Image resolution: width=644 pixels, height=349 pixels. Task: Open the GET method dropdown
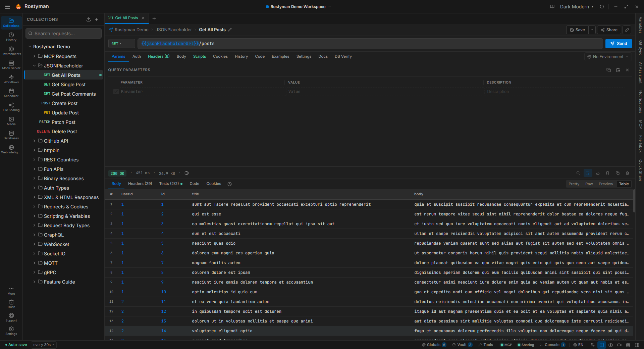pos(121,44)
